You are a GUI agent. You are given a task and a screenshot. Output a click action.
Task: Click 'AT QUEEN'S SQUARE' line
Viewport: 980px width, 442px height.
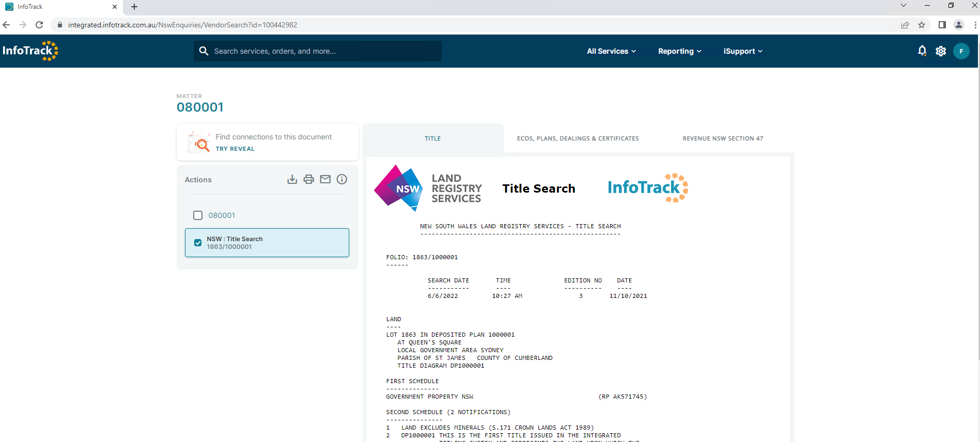(429, 342)
